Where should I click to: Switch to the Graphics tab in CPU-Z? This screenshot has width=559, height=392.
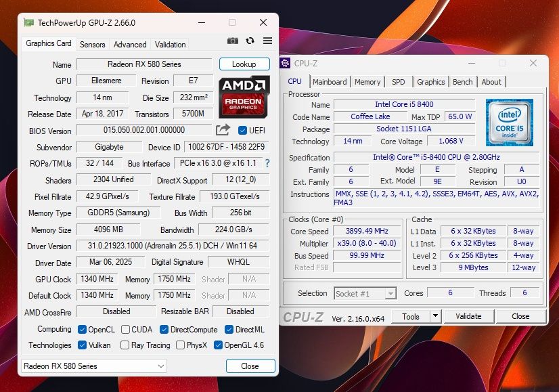coord(430,82)
